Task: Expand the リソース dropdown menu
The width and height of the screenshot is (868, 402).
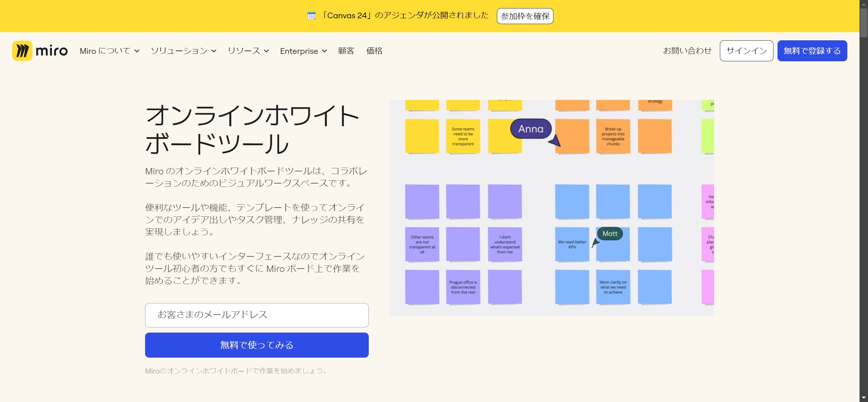Action: pyautogui.click(x=248, y=51)
